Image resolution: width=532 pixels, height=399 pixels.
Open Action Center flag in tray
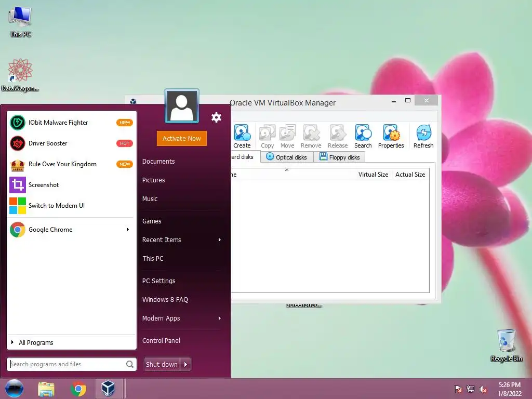(458, 389)
